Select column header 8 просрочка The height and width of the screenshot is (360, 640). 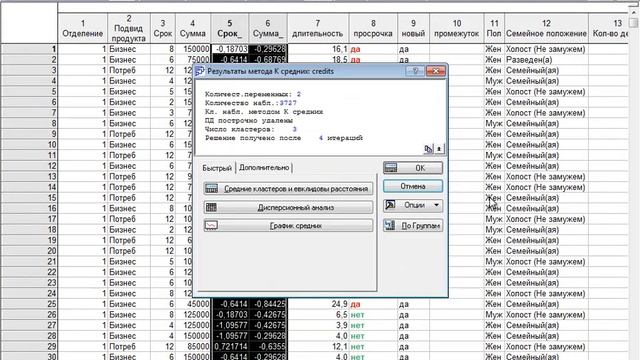(x=373, y=29)
